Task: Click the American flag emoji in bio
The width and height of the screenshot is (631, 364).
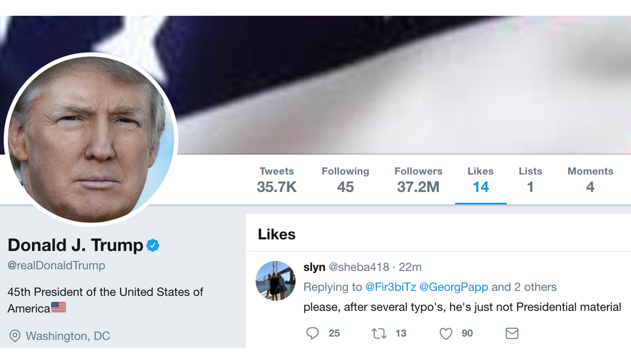Action: [x=58, y=308]
